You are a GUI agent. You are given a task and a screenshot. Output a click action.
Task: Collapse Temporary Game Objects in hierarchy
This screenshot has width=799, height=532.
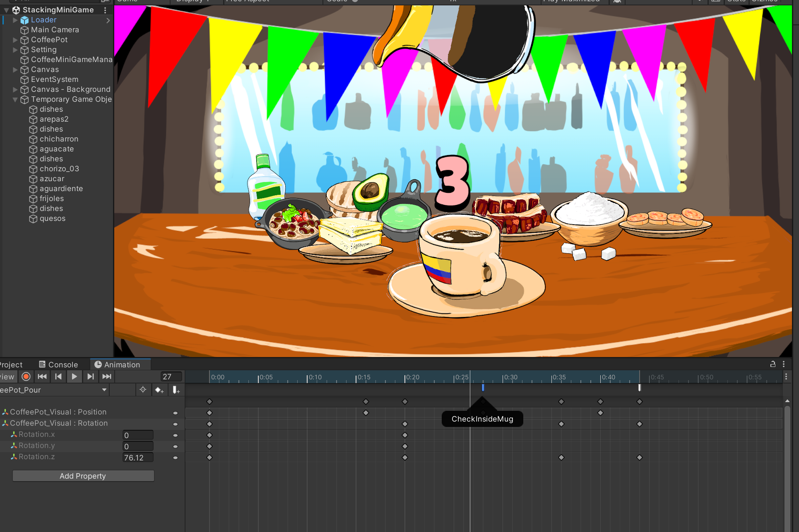click(x=15, y=99)
